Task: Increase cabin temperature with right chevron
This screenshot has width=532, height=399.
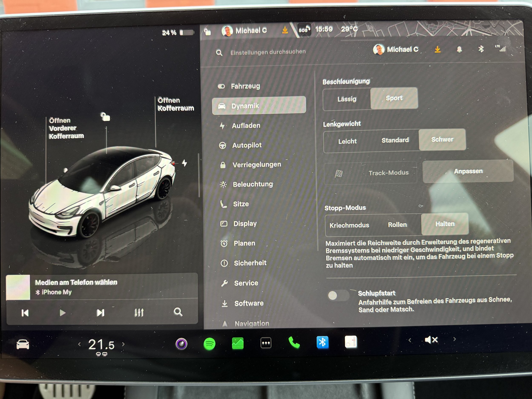Action: coord(123,344)
